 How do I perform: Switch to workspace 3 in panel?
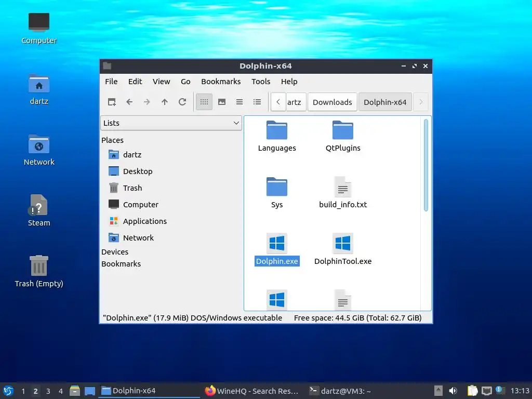click(x=48, y=391)
